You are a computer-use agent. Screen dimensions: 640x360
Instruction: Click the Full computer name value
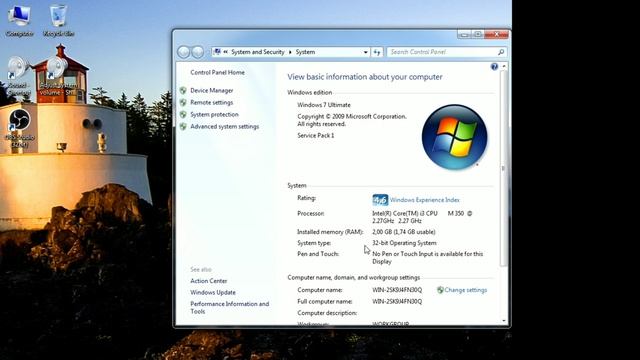[x=397, y=302]
